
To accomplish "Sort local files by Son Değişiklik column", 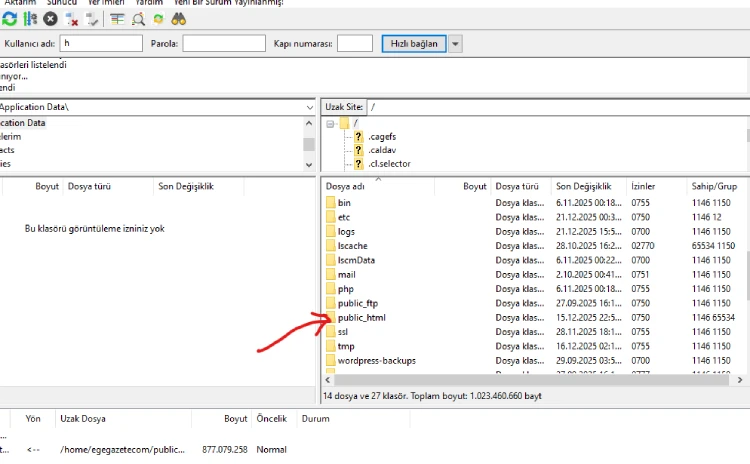I will point(199,187).
